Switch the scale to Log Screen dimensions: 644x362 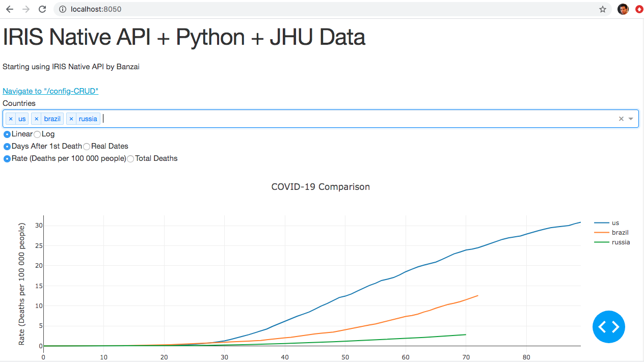click(x=37, y=134)
